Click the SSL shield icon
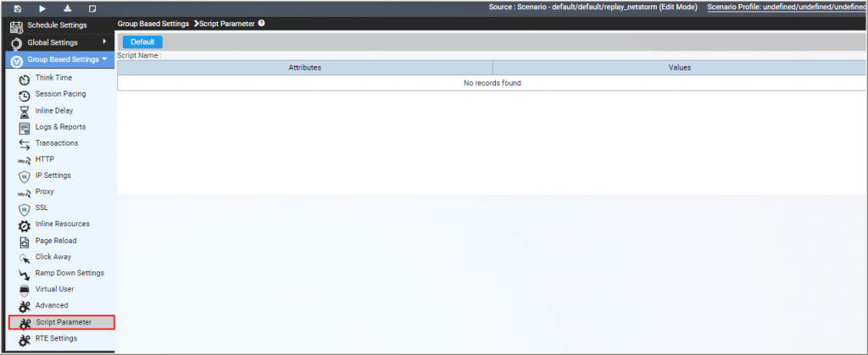Image resolution: width=868 pixels, height=355 pixels. pos(24,209)
